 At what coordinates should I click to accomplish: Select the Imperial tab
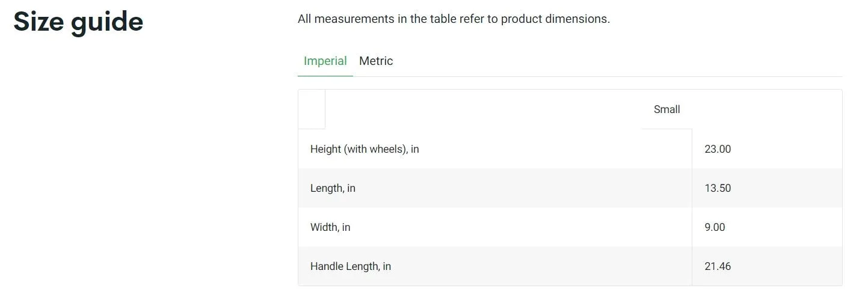(325, 61)
